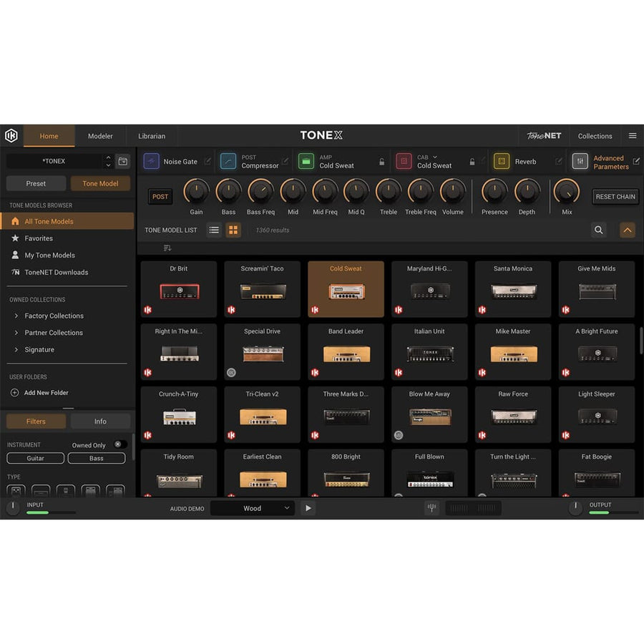Click the Tone Model button

click(x=100, y=184)
